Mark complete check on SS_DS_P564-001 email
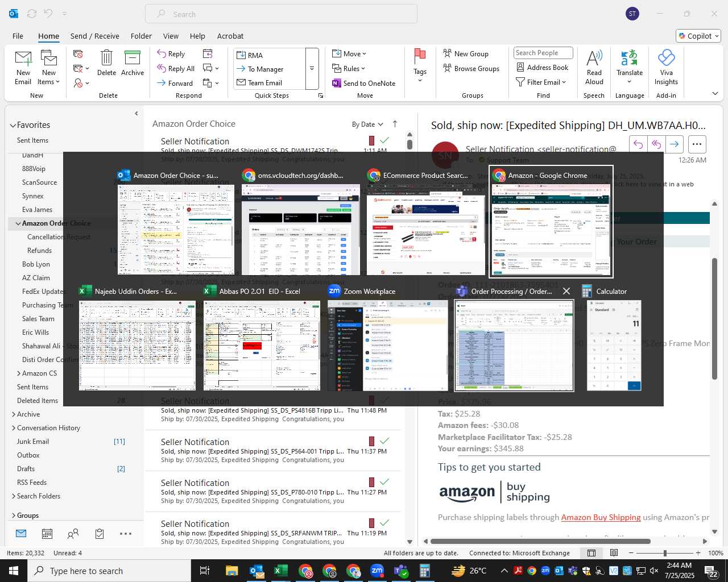 (384, 440)
